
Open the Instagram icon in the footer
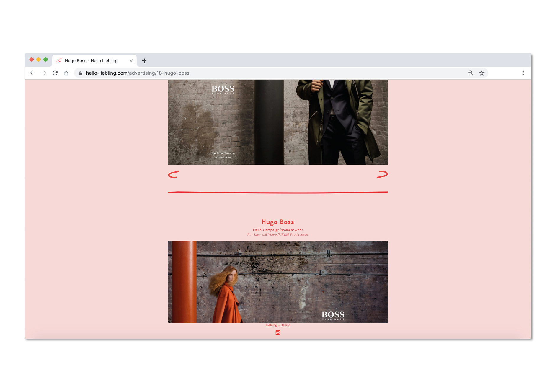278,332
